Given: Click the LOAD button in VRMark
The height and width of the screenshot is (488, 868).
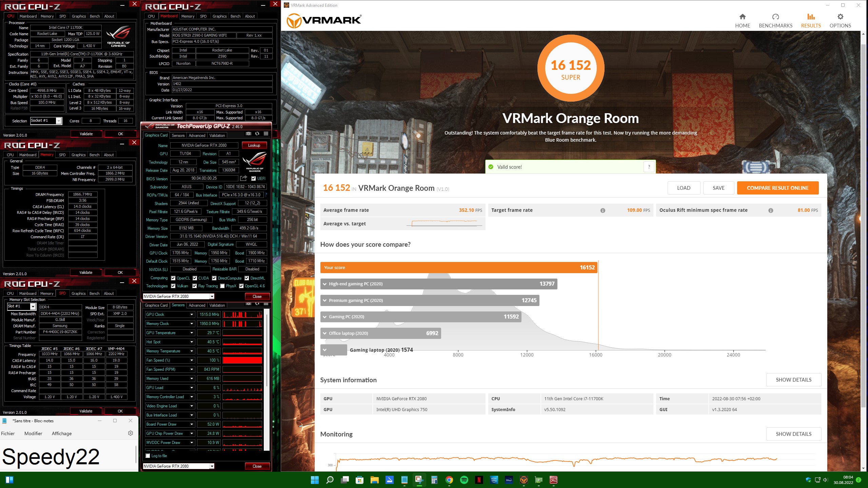Looking at the screenshot, I should [684, 188].
